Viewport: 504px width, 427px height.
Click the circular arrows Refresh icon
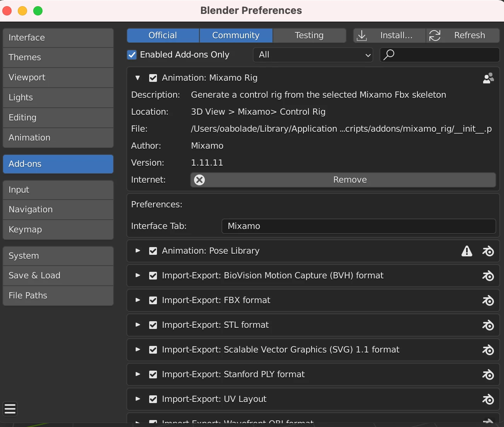pos(435,36)
